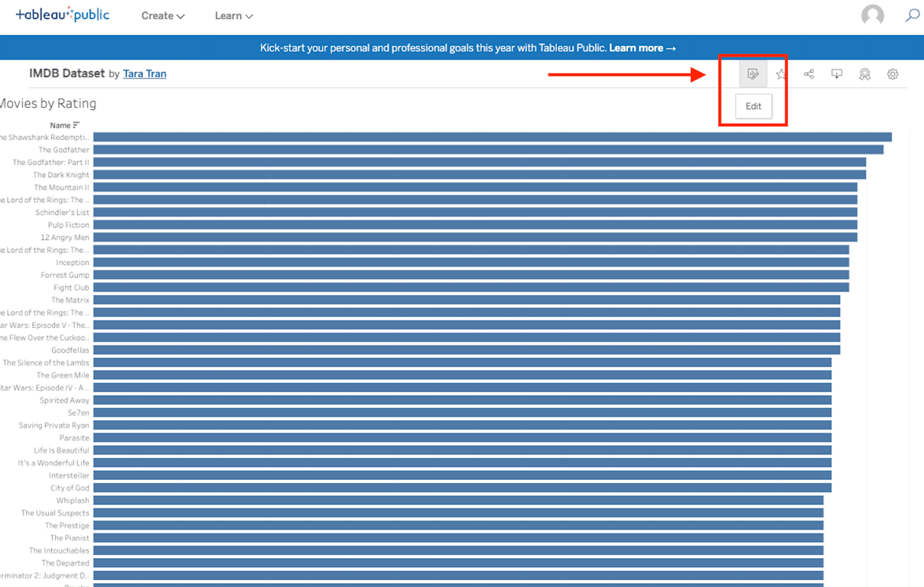Click the Edit tooltip label
This screenshot has width=924, height=587.
point(753,106)
